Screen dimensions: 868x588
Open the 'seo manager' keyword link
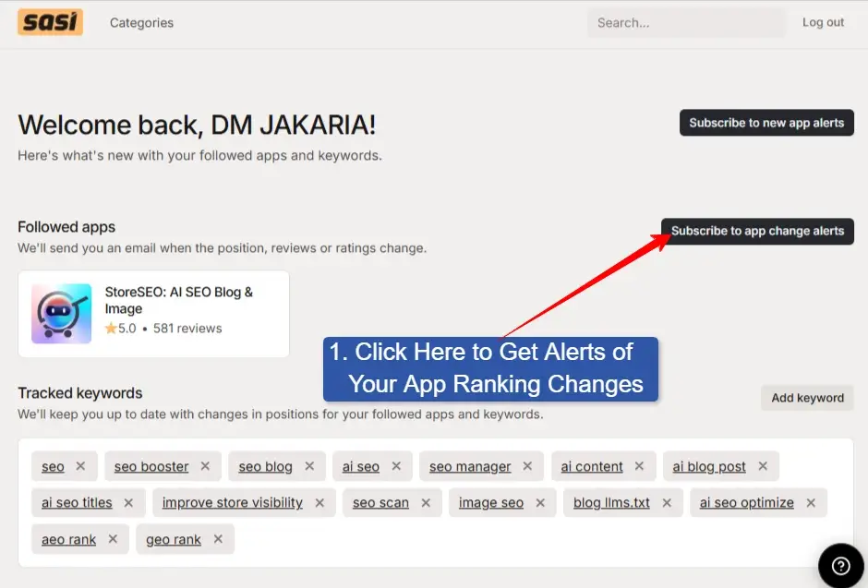point(472,466)
